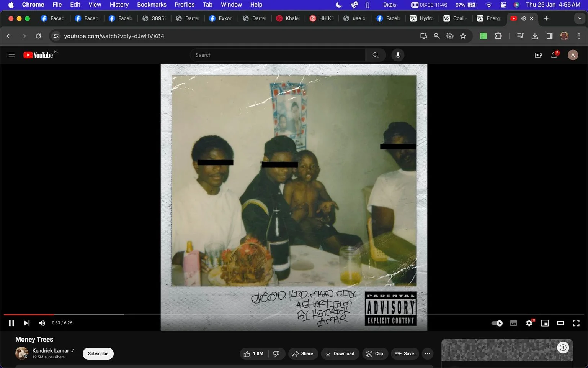This screenshot has width=588, height=368.
Task: Enter full screen mode
Action: point(576,323)
